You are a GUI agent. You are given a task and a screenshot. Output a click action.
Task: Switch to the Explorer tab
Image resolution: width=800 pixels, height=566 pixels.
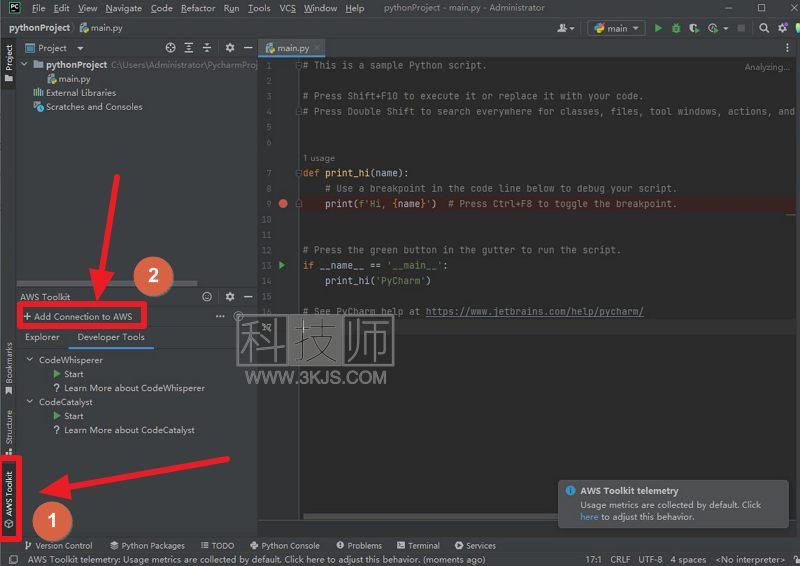[x=42, y=337]
